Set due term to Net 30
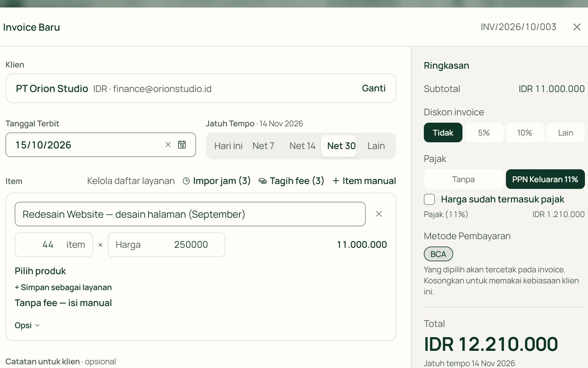Viewport: 588px width, 368px height. tap(339, 146)
